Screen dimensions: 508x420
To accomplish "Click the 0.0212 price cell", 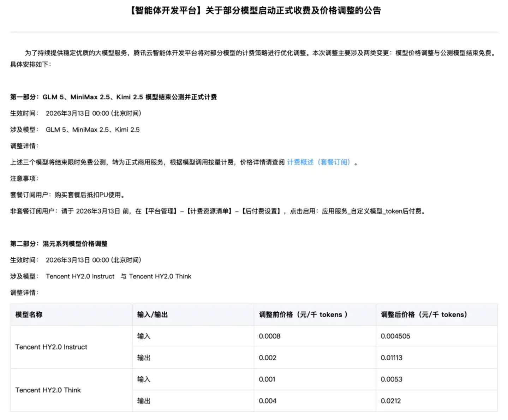I will click(437, 401).
